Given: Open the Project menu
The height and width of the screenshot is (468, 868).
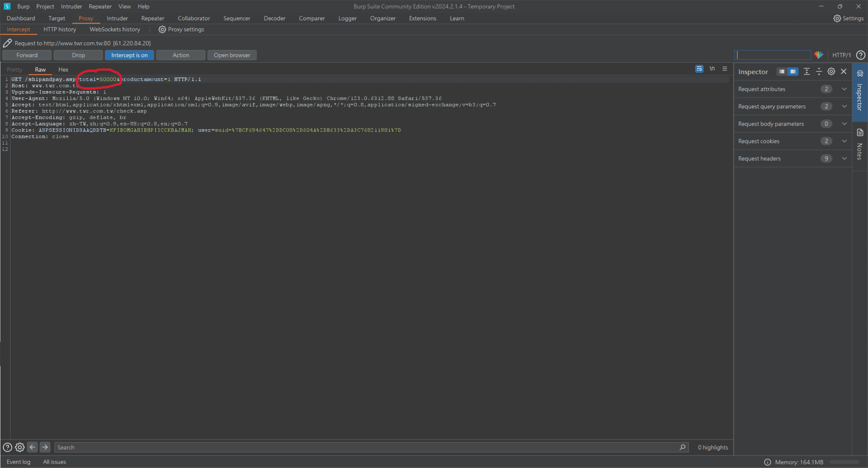Looking at the screenshot, I should (x=45, y=6).
